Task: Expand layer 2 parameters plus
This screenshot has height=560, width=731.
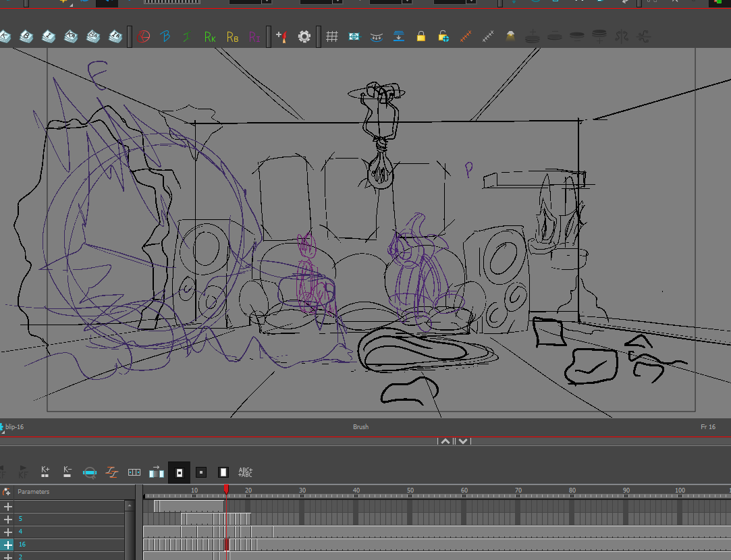Action: click(8, 557)
